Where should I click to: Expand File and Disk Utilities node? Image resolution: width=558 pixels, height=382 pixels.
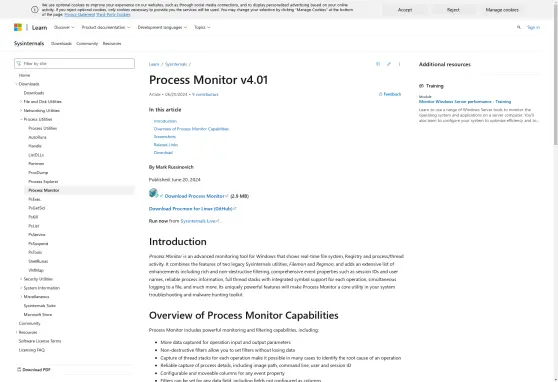pyautogui.click(x=21, y=101)
